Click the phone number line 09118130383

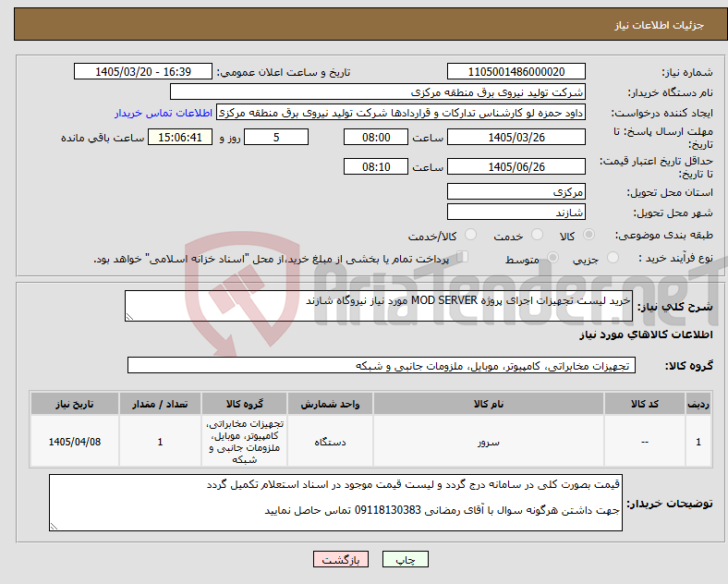click(442, 510)
